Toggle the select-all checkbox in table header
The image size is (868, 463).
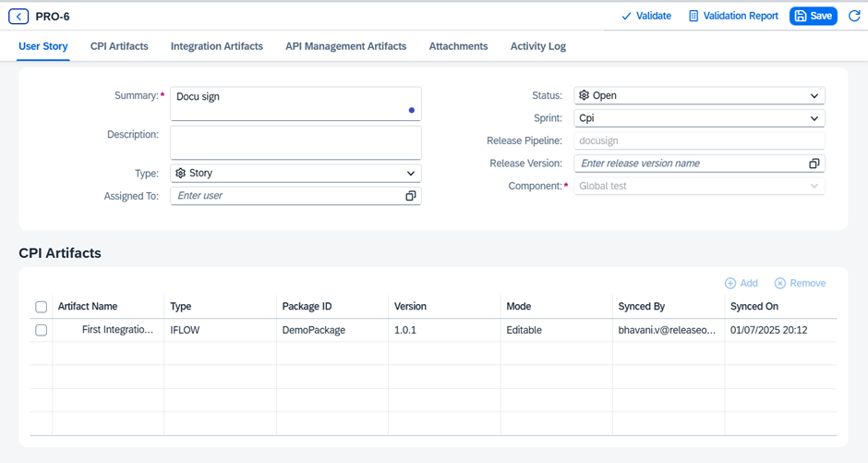click(41, 307)
